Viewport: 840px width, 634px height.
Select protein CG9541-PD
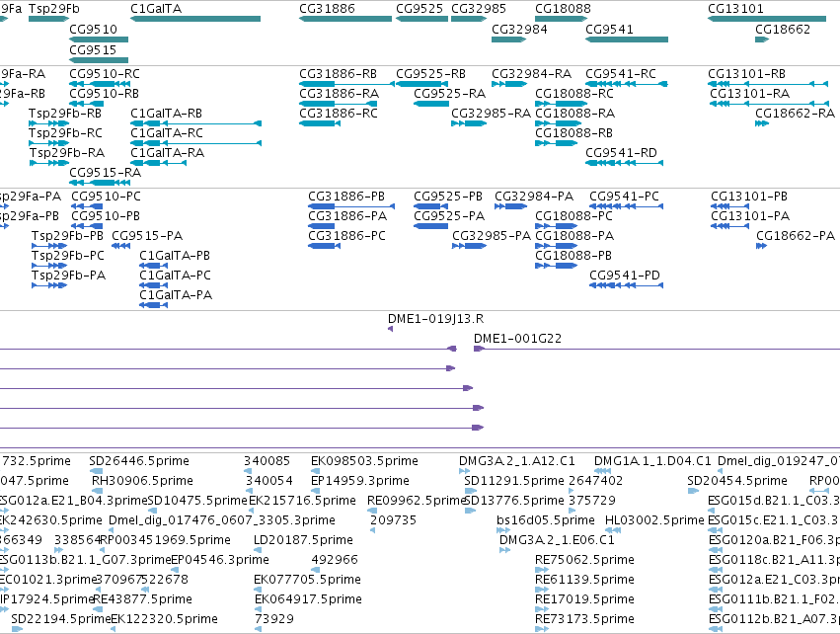(x=626, y=285)
